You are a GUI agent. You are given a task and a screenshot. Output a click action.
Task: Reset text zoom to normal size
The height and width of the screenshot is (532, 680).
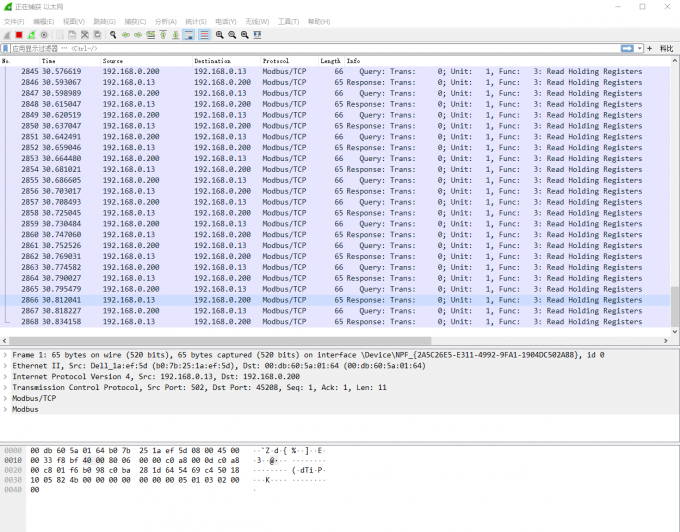(245, 35)
